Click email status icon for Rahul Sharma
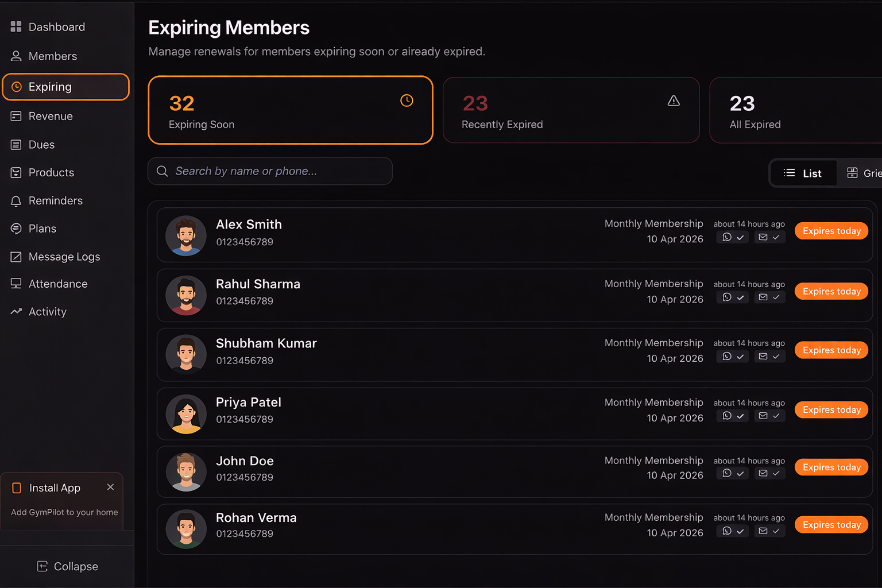The width and height of the screenshot is (882, 588). pyautogui.click(x=763, y=297)
